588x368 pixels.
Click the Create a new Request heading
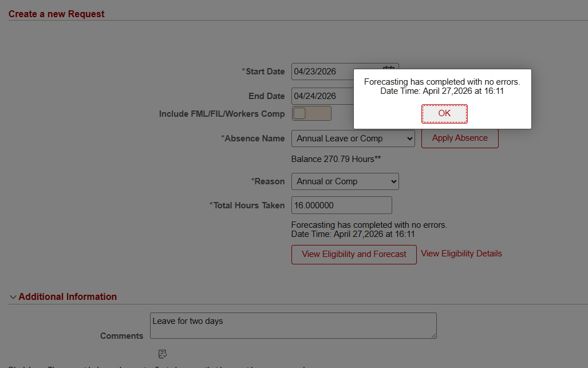pos(56,14)
